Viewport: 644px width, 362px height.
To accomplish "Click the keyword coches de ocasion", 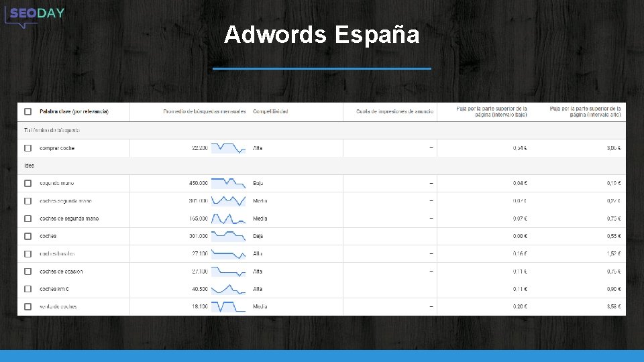I will pyautogui.click(x=61, y=271).
